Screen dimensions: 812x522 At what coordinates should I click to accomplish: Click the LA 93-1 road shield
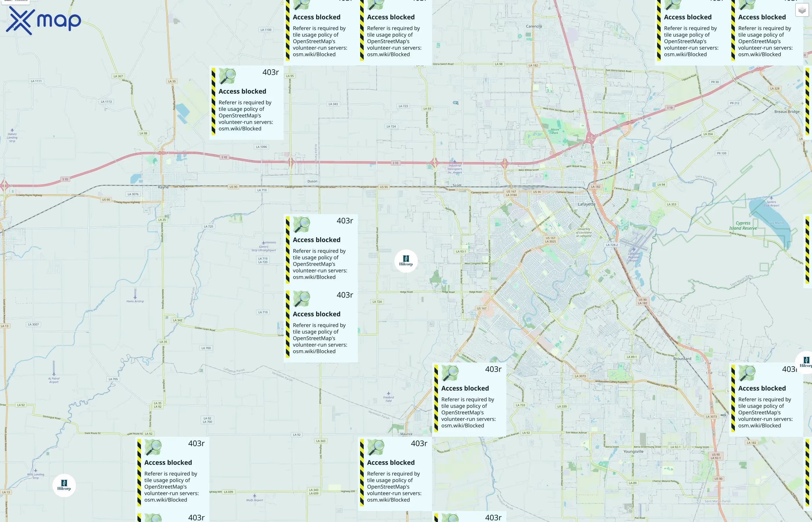point(461,251)
